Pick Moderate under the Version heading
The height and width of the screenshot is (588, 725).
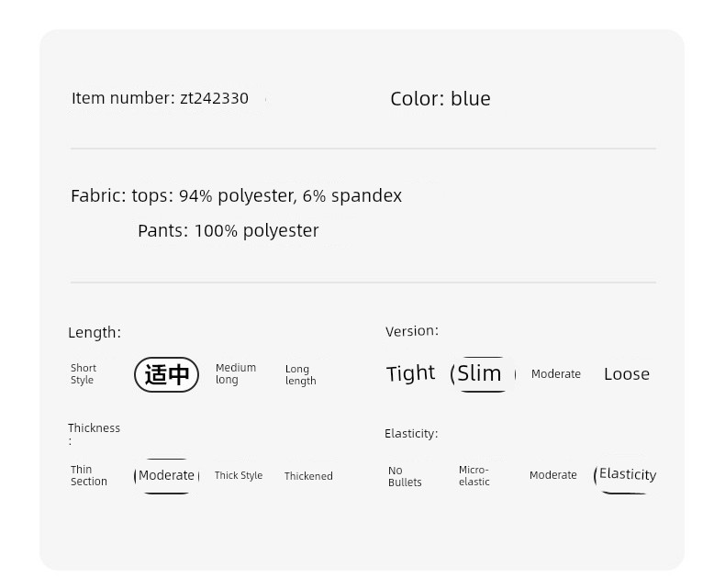click(556, 374)
